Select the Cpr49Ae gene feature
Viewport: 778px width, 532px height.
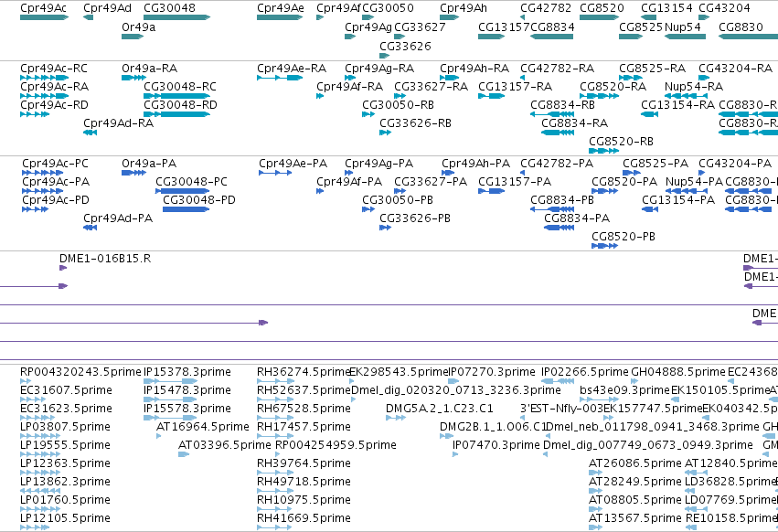coord(280,17)
